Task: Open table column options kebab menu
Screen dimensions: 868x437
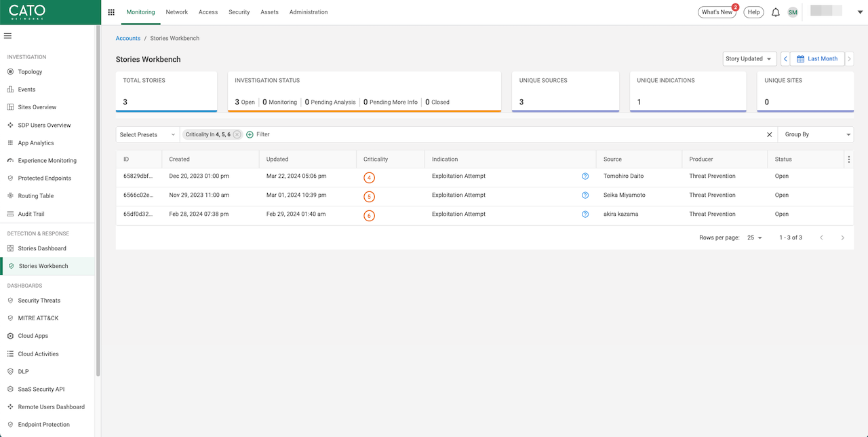Action: coord(849,159)
